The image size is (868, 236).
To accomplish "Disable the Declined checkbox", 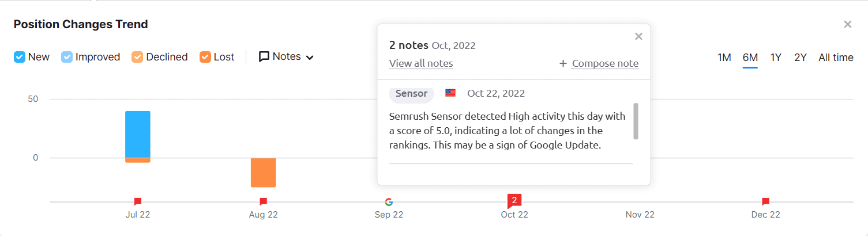I will pos(137,57).
